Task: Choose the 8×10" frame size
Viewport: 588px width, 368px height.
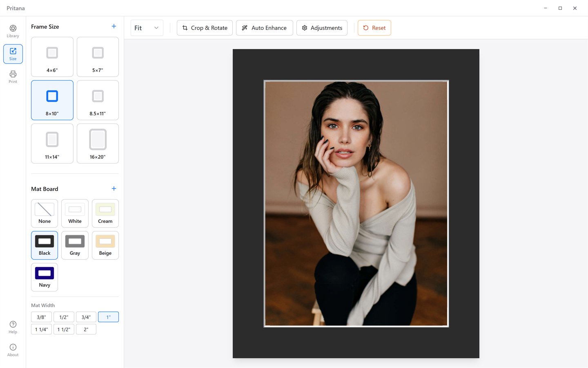Action: pyautogui.click(x=52, y=100)
